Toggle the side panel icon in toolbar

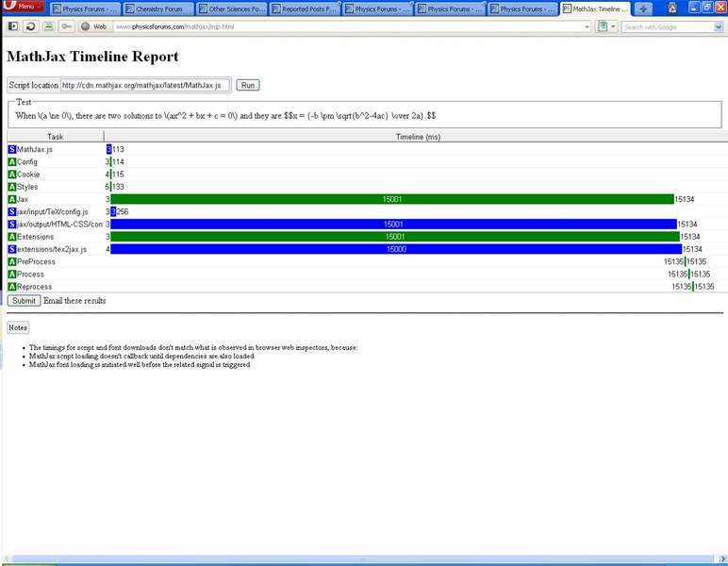(13, 26)
